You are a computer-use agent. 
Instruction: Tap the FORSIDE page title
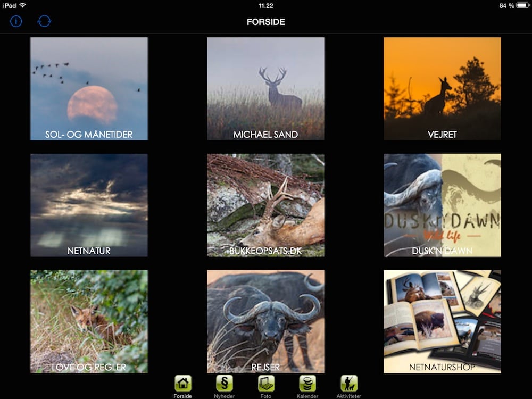pos(266,22)
